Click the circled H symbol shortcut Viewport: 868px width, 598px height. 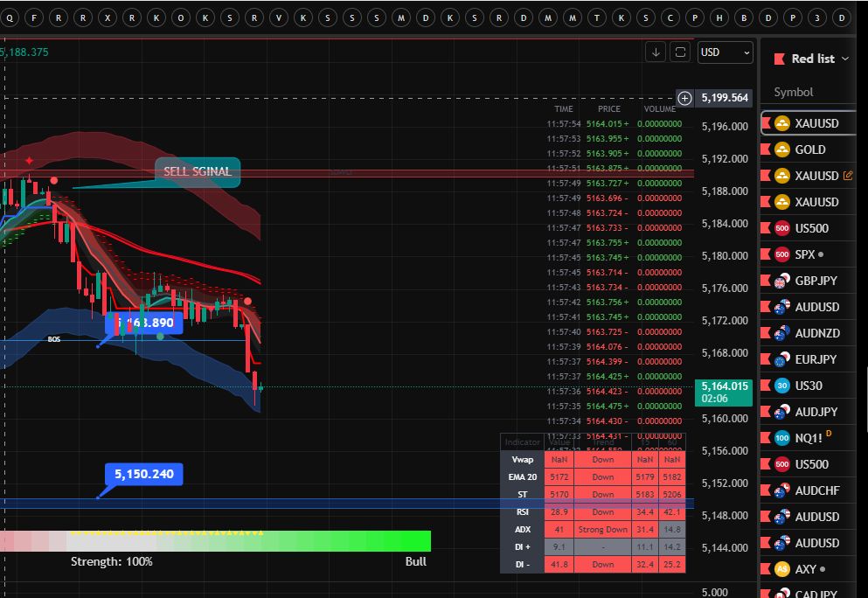coord(719,17)
